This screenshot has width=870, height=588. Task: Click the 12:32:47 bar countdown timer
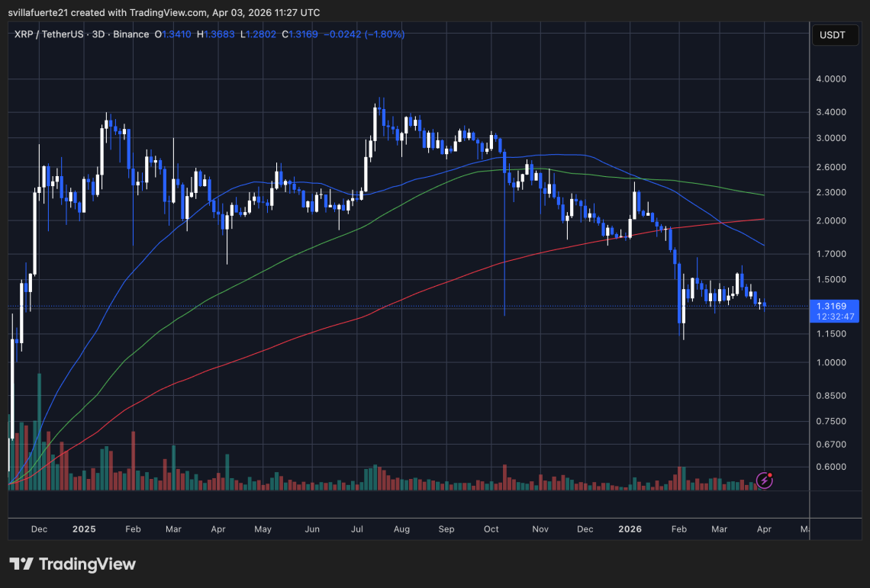(835, 316)
